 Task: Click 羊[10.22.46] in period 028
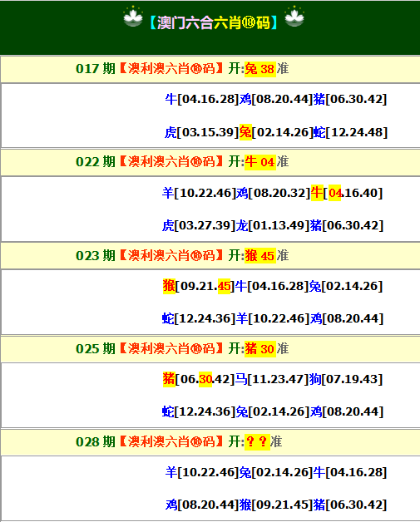(202, 472)
